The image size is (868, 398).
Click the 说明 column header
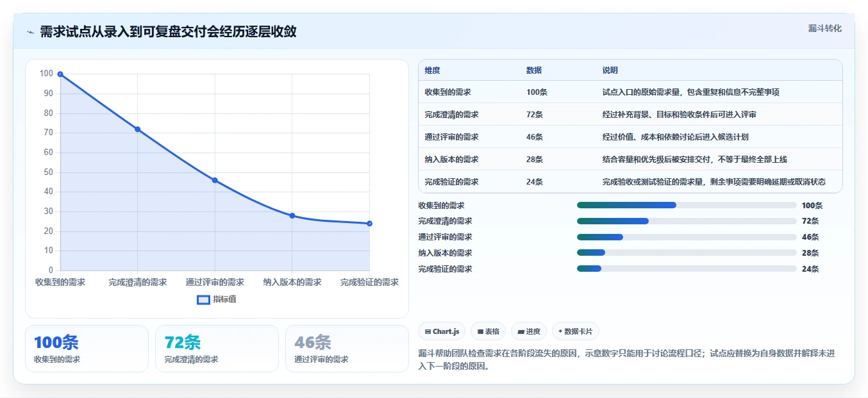coord(610,70)
